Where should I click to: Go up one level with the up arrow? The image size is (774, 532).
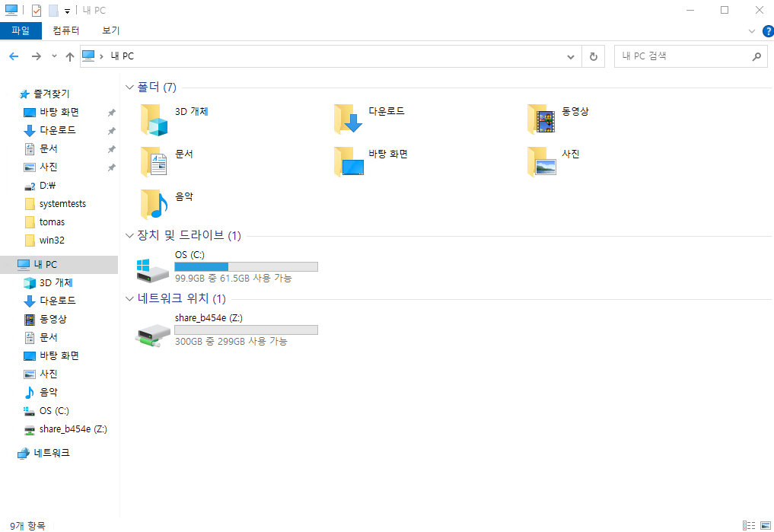click(x=70, y=57)
